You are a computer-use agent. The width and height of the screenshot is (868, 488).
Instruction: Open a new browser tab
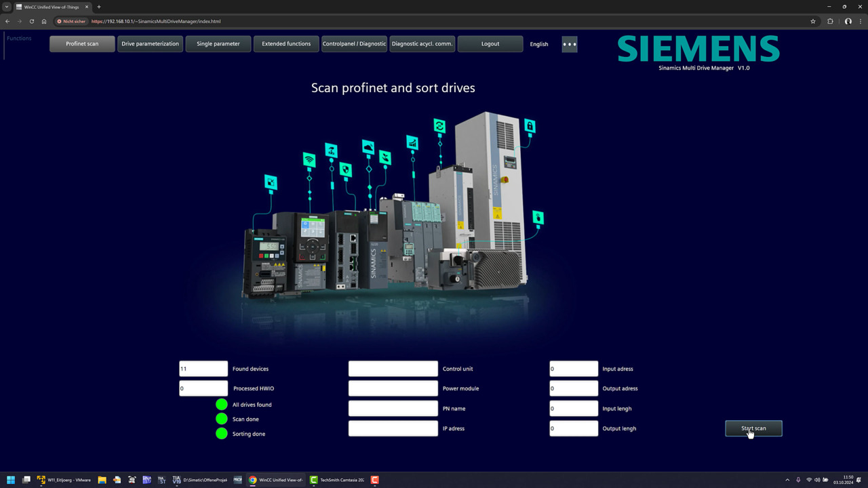pyautogui.click(x=99, y=7)
